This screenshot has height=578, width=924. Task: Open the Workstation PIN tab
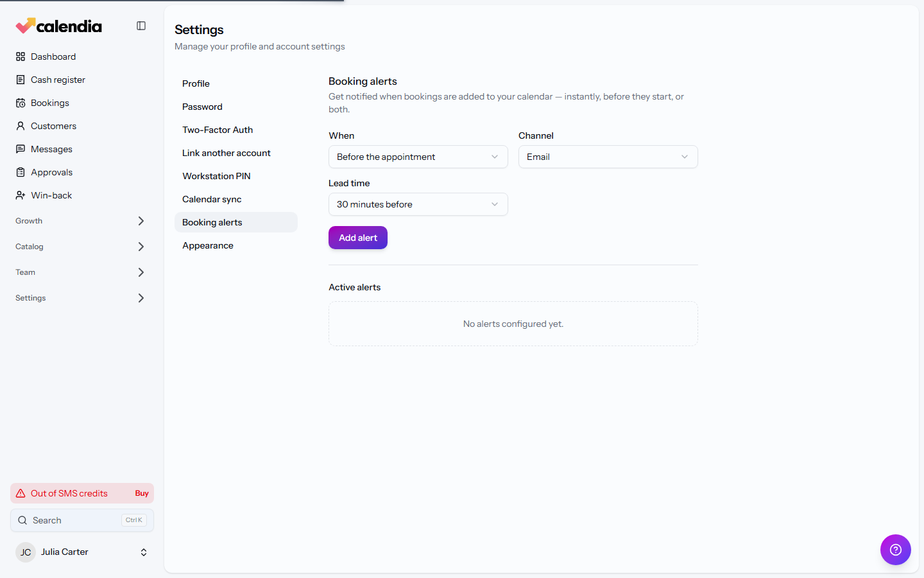(236, 176)
